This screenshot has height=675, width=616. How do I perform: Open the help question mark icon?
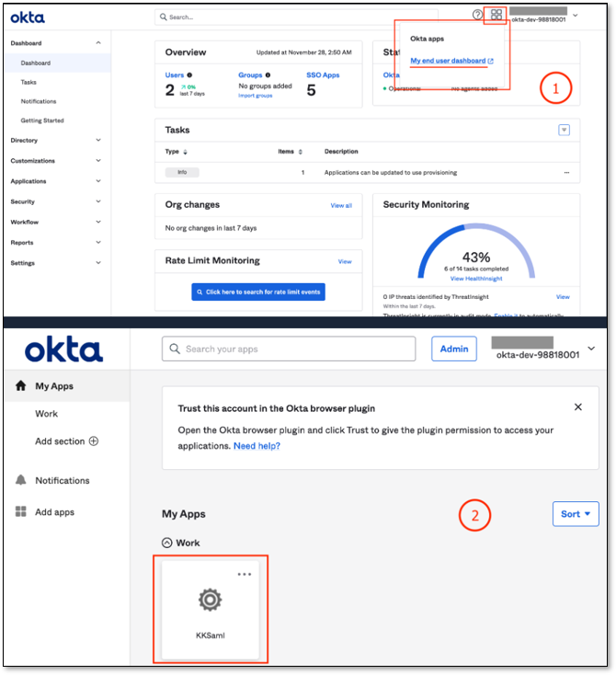tap(477, 15)
